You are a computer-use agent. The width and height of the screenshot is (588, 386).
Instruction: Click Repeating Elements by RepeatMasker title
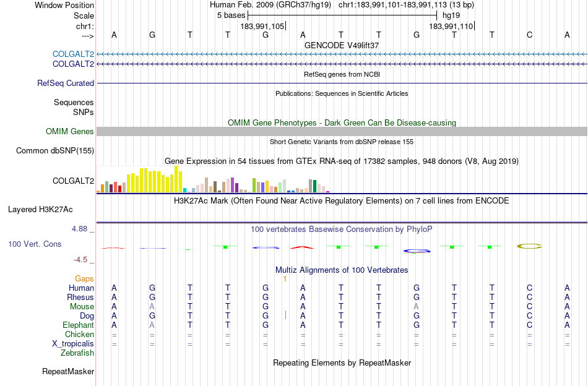[342, 362]
